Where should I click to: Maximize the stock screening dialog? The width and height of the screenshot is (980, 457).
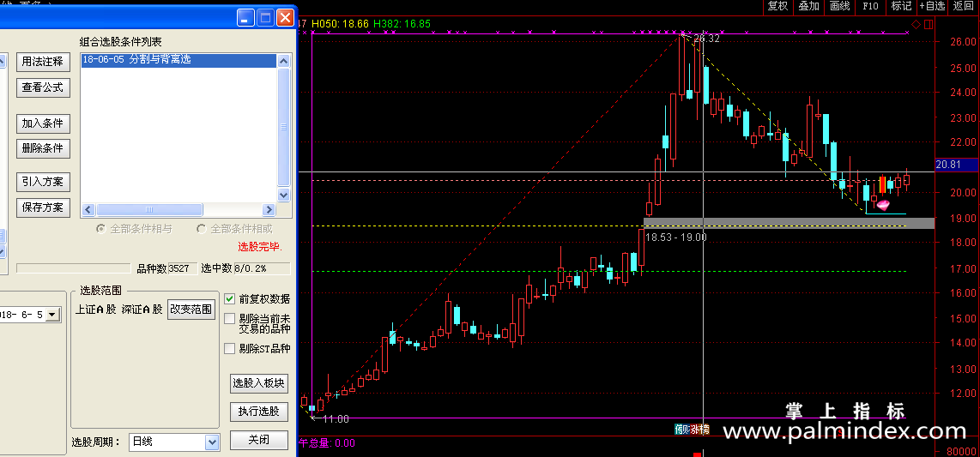pos(266,17)
